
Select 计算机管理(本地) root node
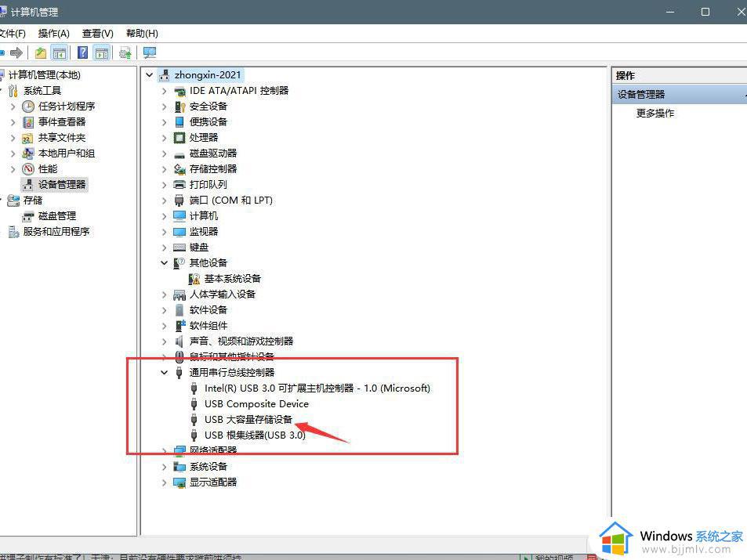pyautogui.click(x=45, y=74)
